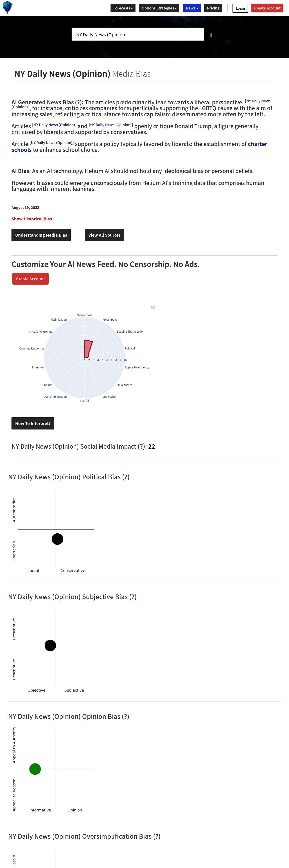Click the camera icon above the radar chart
Screen dimensions: 289x868
point(153,307)
